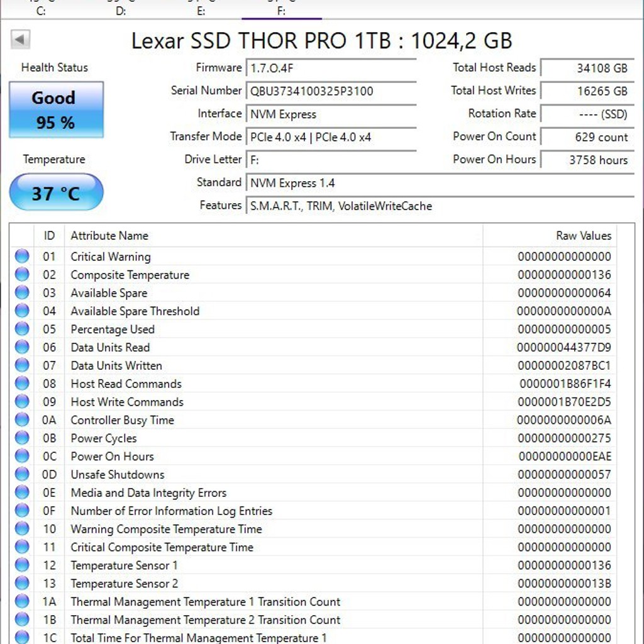Image resolution: width=644 pixels, height=644 pixels.
Task: Select Total Time For Thermal Management Temperature 1
Action: tap(199, 638)
